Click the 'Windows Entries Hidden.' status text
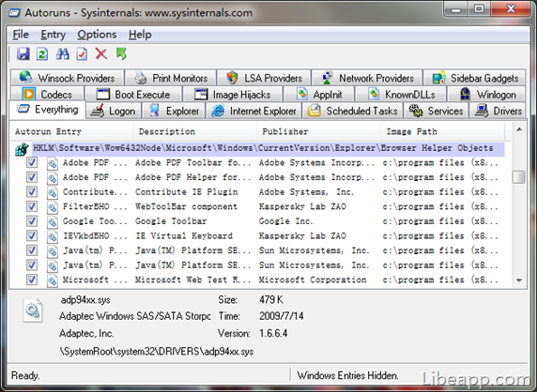 click(x=347, y=375)
